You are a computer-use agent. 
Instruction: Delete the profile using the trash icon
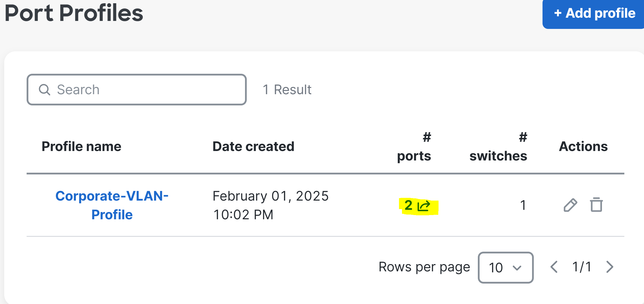click(x=596, y=205)
